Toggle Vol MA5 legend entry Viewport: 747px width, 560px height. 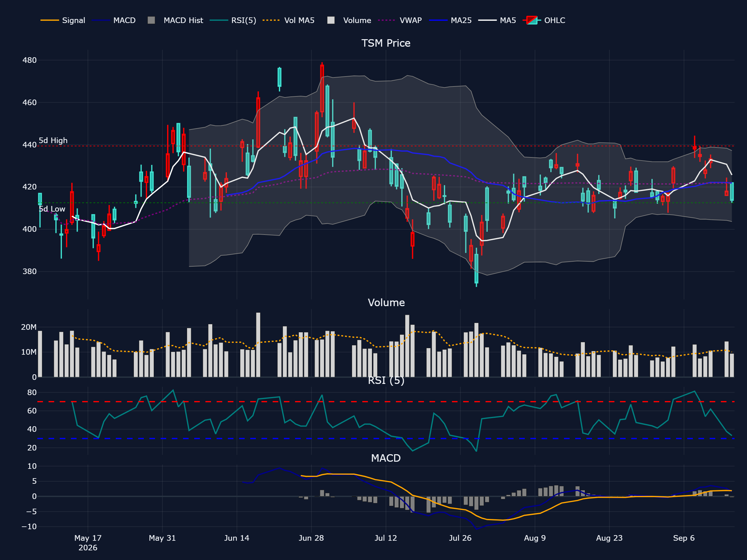[289, 20]
